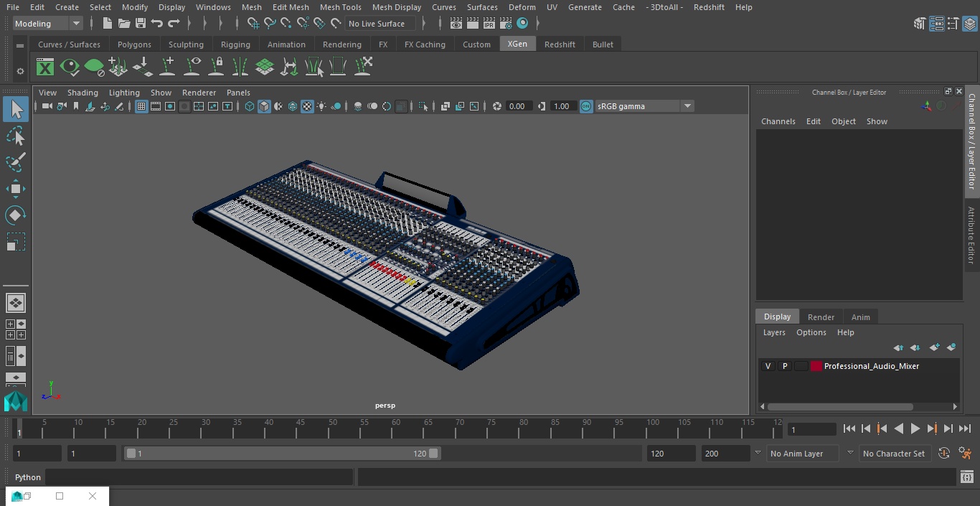980x506 pixels.
Task: Open the Render layer tab
Action: [x=821, y=317]
